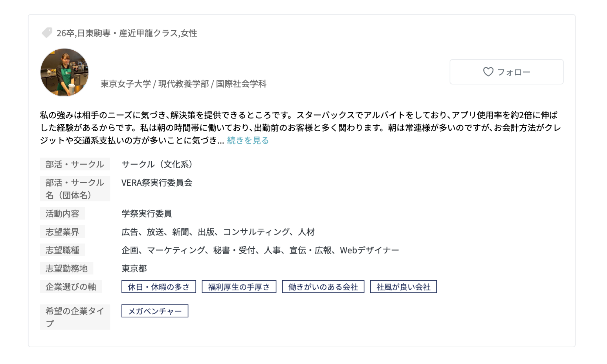The image size is (607, 364).
Task: Select the 福利厚生の手厚さ tag
Action: pyautogui.click(x=239, y=287)
